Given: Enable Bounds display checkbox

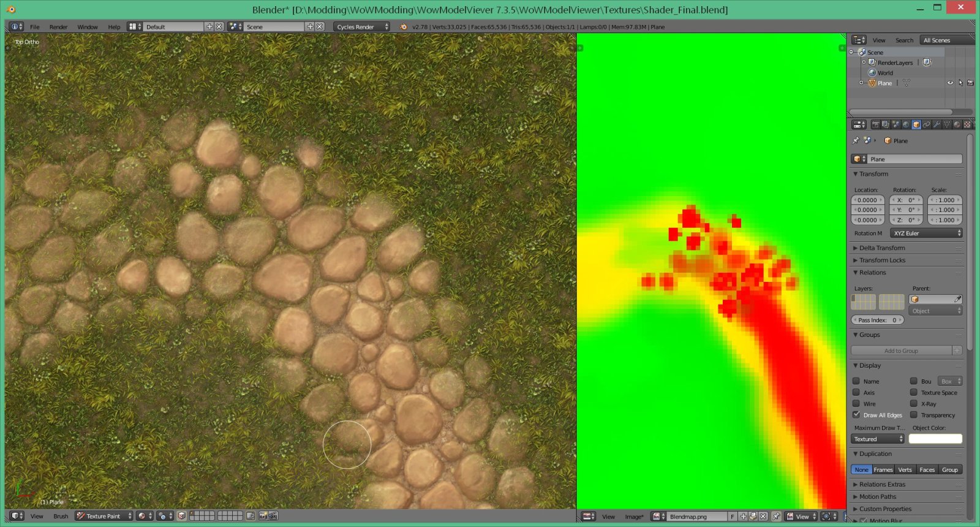Looking at the screenshot, I should 914,381.
